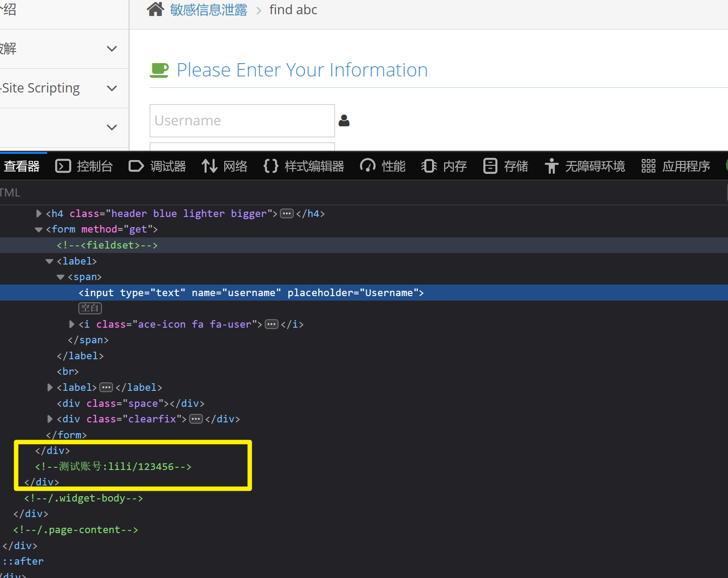Viewport: 728px width, 578px height.
Task: Expand the 解 sidebar menu chevron
Action: pyautogui.click(x=112, y=49)
